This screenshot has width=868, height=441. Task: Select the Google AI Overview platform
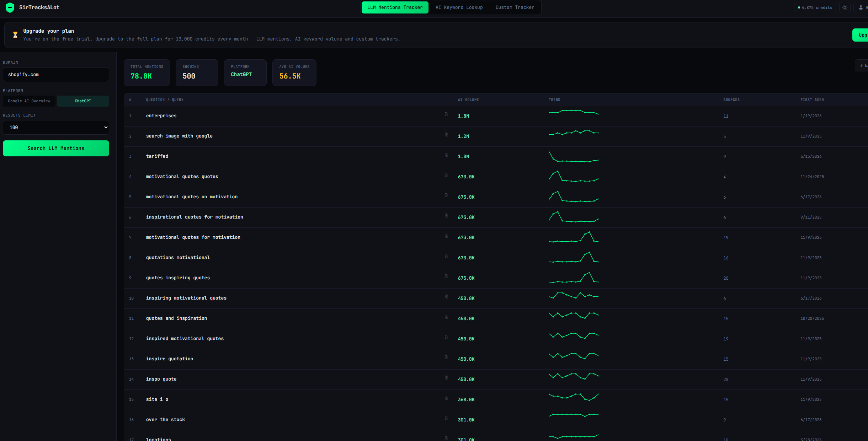tap(29, 101)
